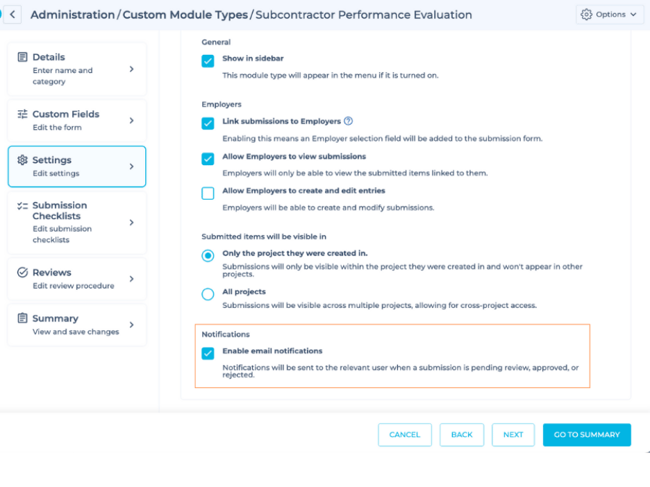Expand the Reviews section chevron
Image resolution: width=650 pixels, height=487 pixels.
pos(131,279)
